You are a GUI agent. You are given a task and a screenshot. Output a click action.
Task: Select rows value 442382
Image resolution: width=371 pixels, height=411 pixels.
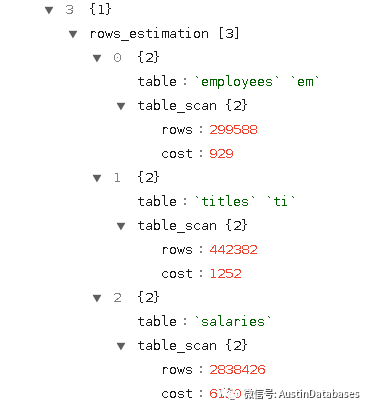tap(233, 250)
